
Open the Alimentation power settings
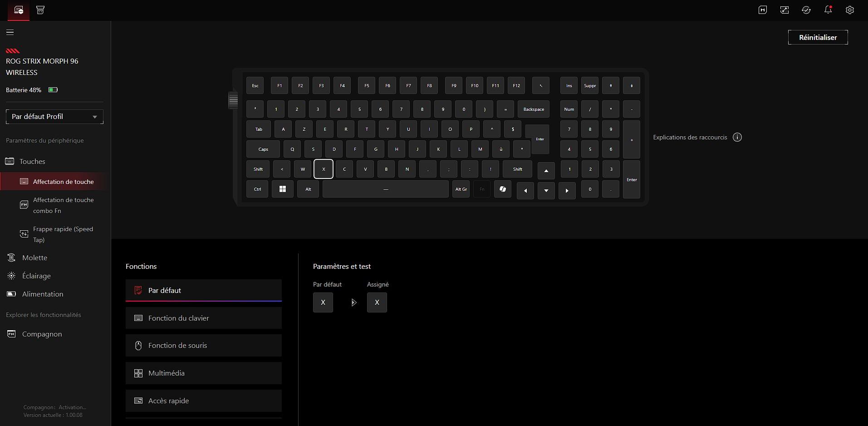point(43,294)
